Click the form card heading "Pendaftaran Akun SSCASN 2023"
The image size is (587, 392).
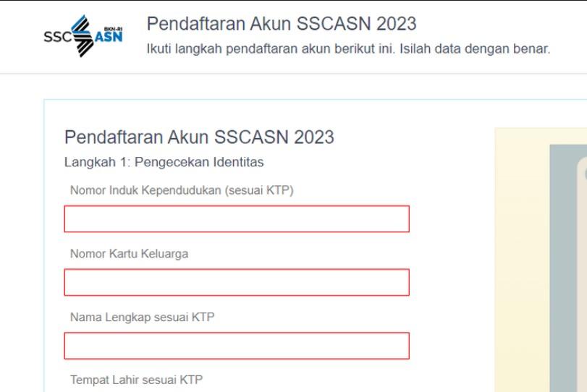[199, 137]
